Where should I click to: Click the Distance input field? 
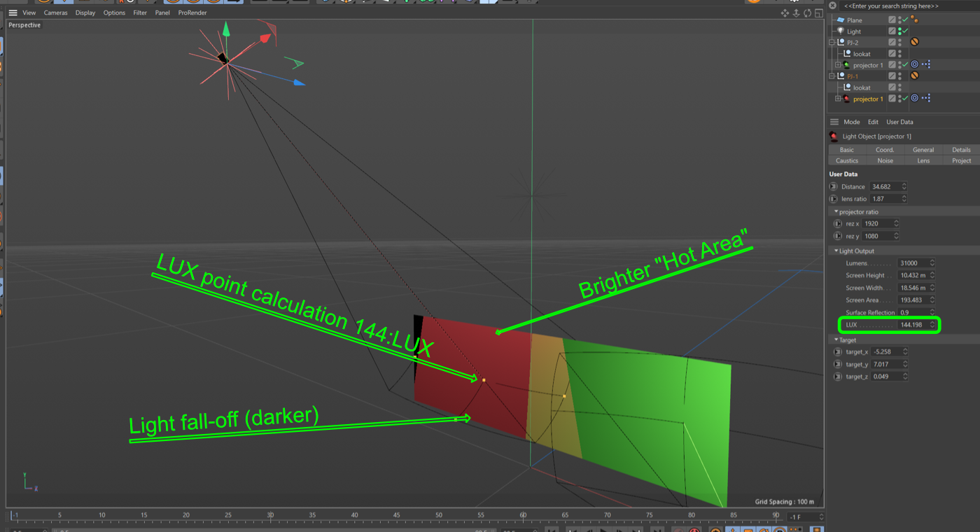click(885, 186)
